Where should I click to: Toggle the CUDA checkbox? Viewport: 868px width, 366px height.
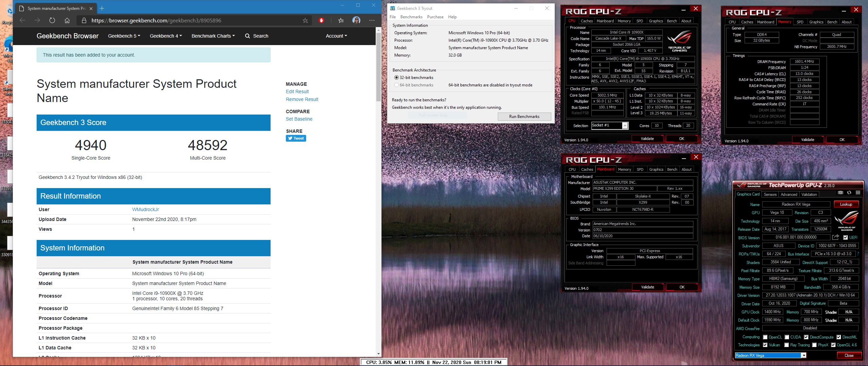pyautogui.click(x=787, y=337)
